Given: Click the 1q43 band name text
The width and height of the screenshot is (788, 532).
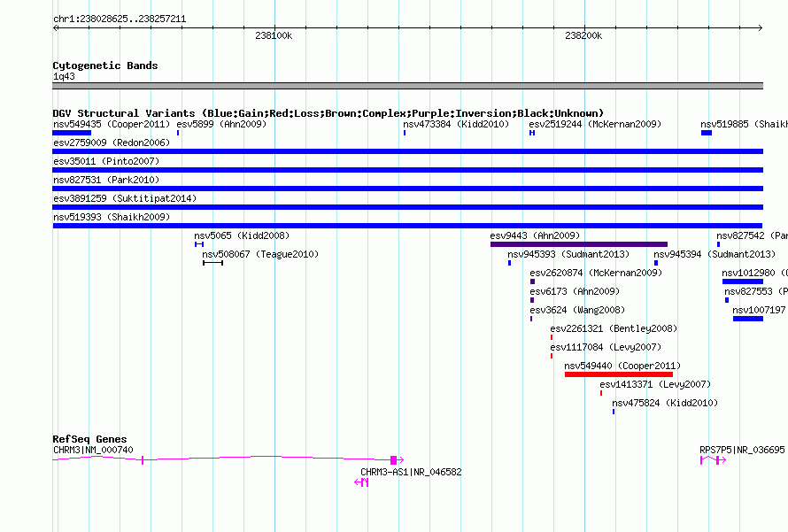Looking at the screenshot, I should [x=64, y=77].
